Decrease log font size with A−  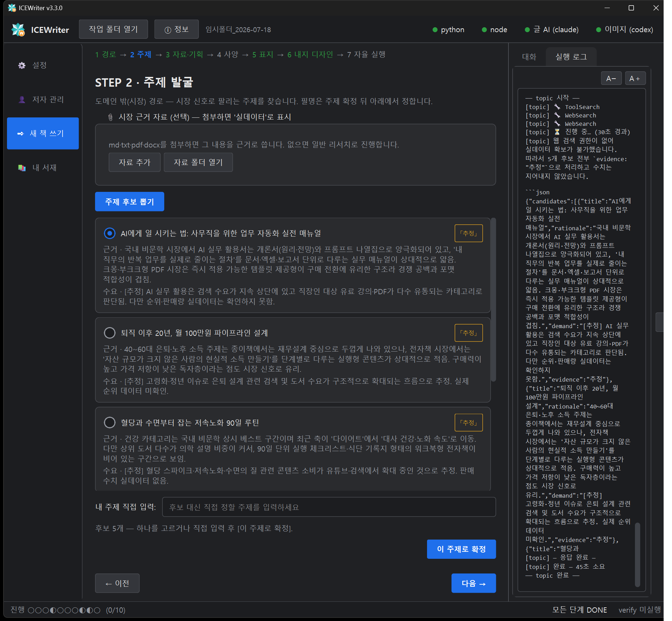pyautogui.click(x=611, y=79)
